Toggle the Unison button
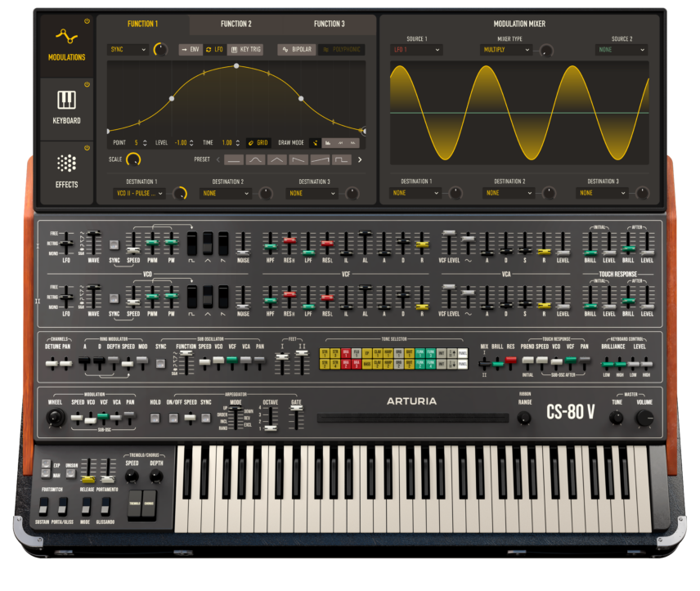 pos(71,473)
